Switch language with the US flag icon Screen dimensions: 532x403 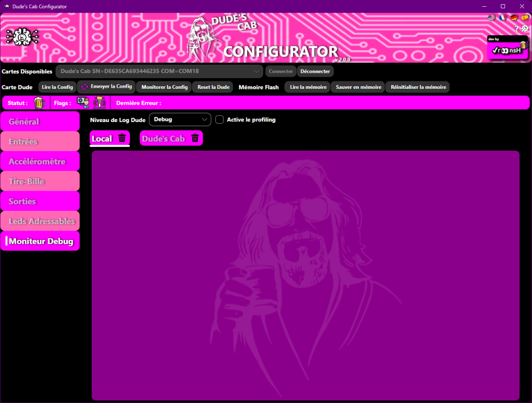coord(491,18)
